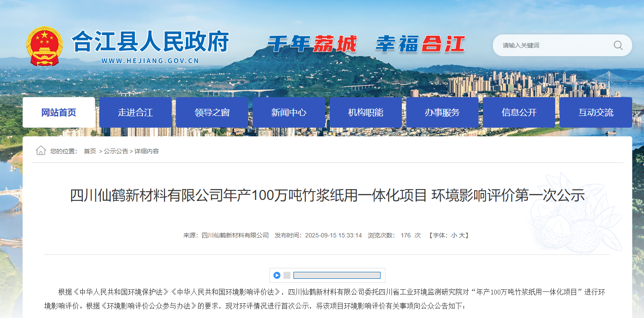Open the 走进合江 menu
Image resolution: width=644 pixels, height=318 pixels.
(x=135, y=112)
